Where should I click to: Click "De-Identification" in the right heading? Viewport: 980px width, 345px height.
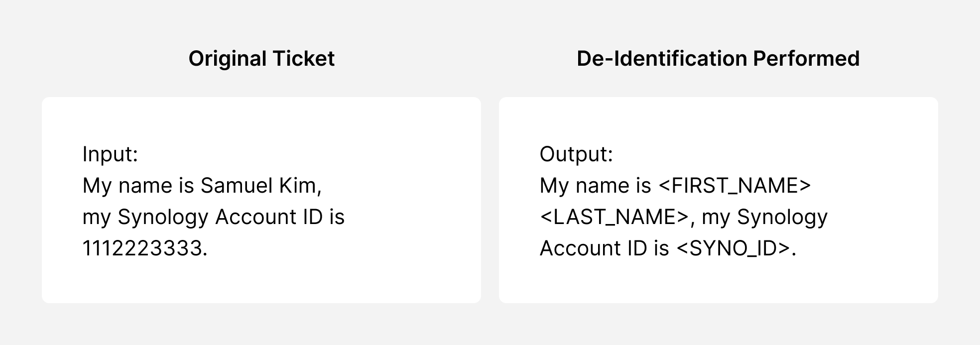point(662,59)
